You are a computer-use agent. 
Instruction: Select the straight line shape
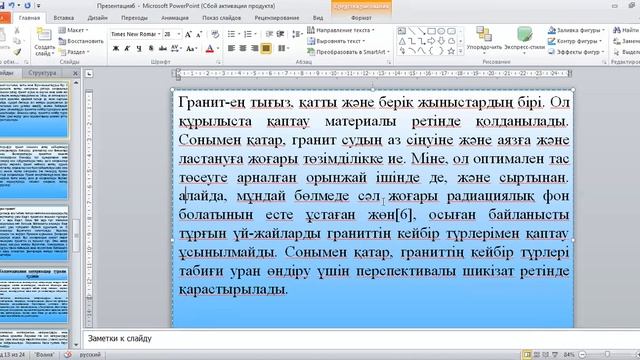pos(412,31)
